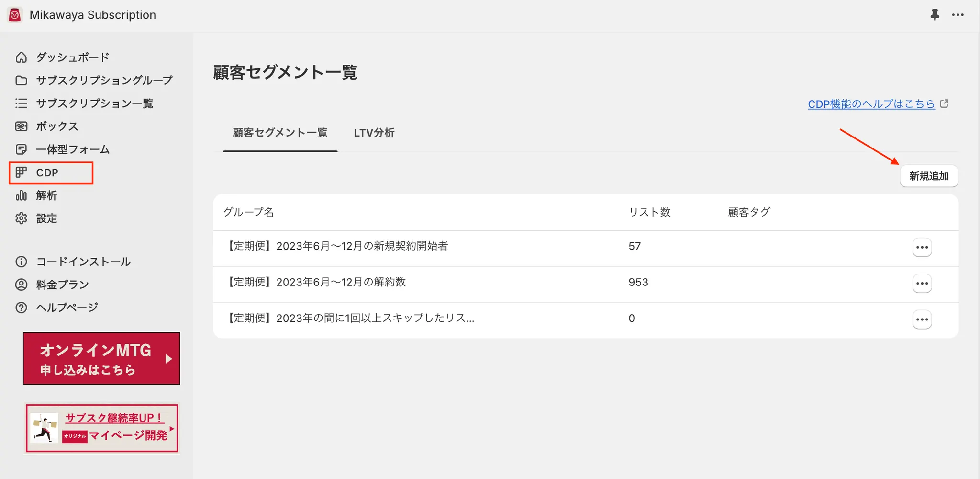
Task: Open the settings gear icon
Action: (21, 218)
